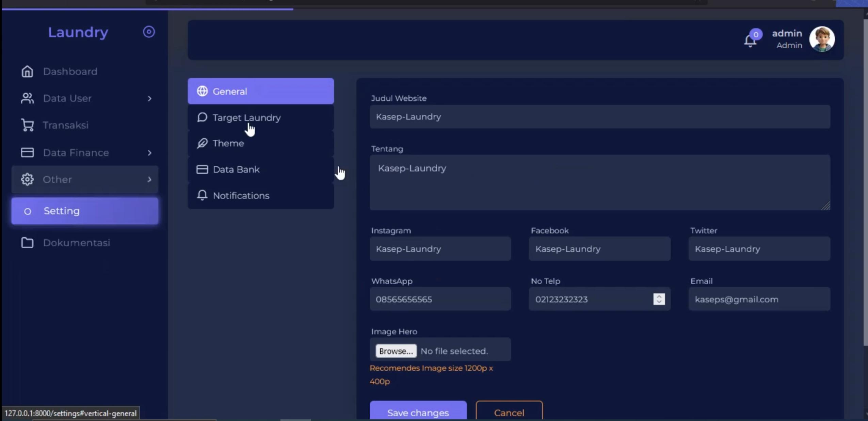
Task: Open the notification bell icon
Action: point(750,41)
